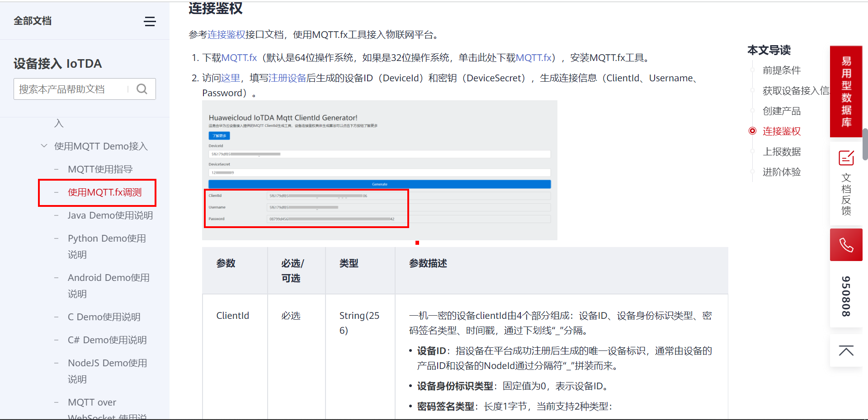This screenshot has width=868, height=420.
Task: Jump to 进阶体验 section
Action: pos(781,172)
